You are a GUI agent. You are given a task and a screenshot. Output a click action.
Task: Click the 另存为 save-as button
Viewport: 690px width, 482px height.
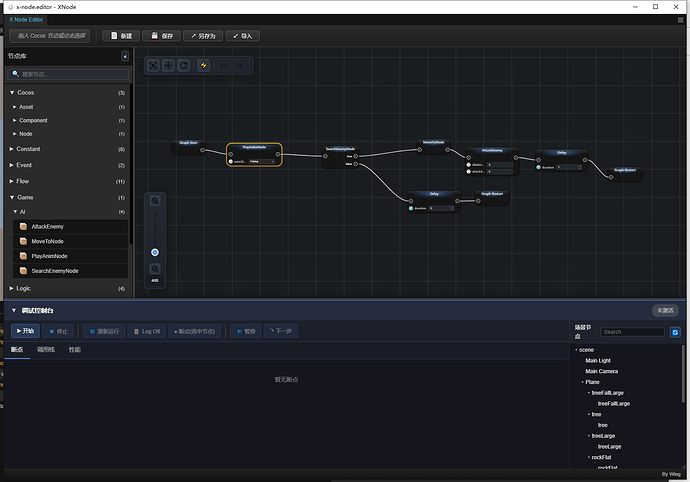point(203,36)
